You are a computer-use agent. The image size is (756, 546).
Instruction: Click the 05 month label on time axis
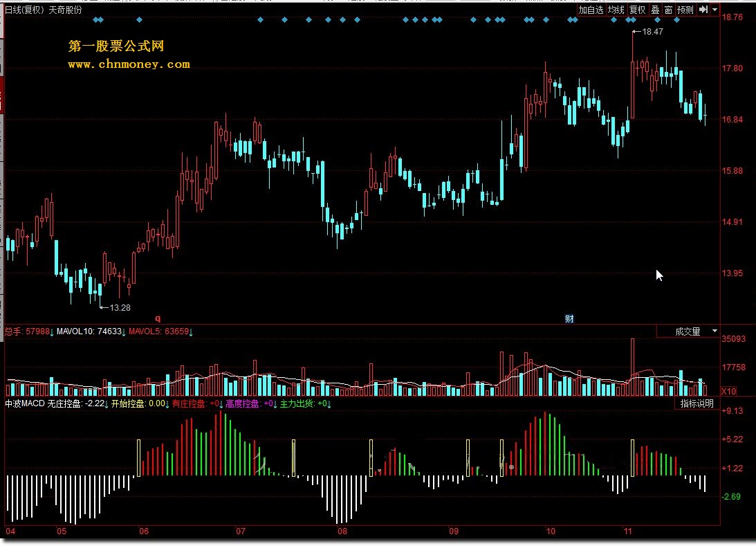point(62,531)
